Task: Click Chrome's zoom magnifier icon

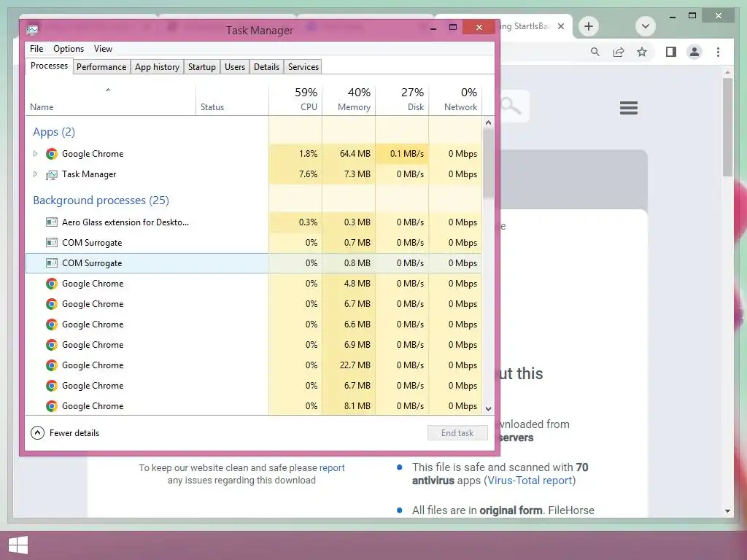Action: pyautogui.click(x=595, y=52)
